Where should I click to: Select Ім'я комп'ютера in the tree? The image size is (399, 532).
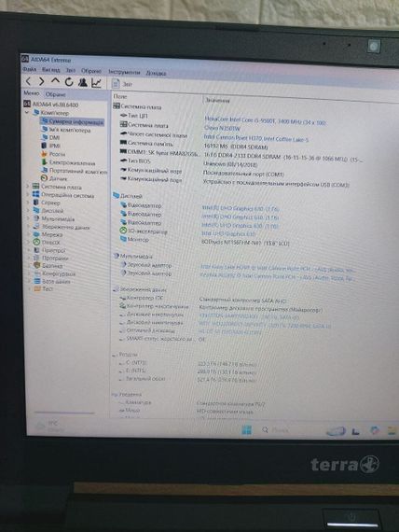(66, 130)
